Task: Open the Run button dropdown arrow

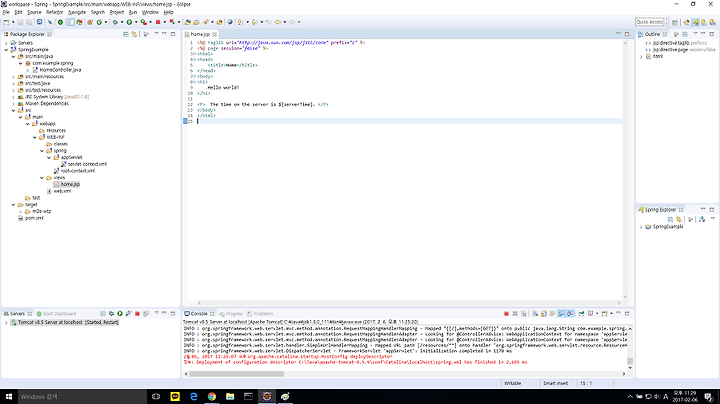Action: click(x=136, y=22)
